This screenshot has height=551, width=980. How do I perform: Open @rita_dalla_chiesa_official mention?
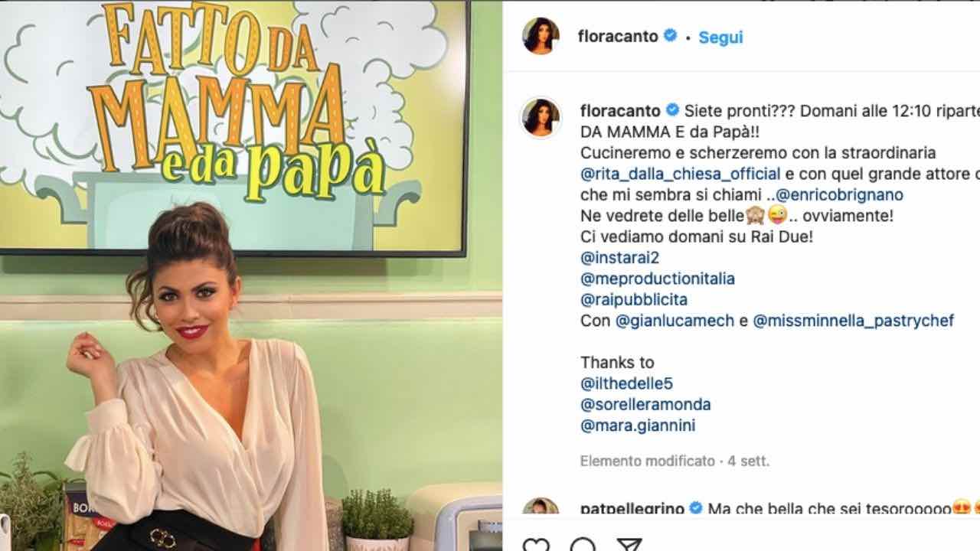[681, 174]
